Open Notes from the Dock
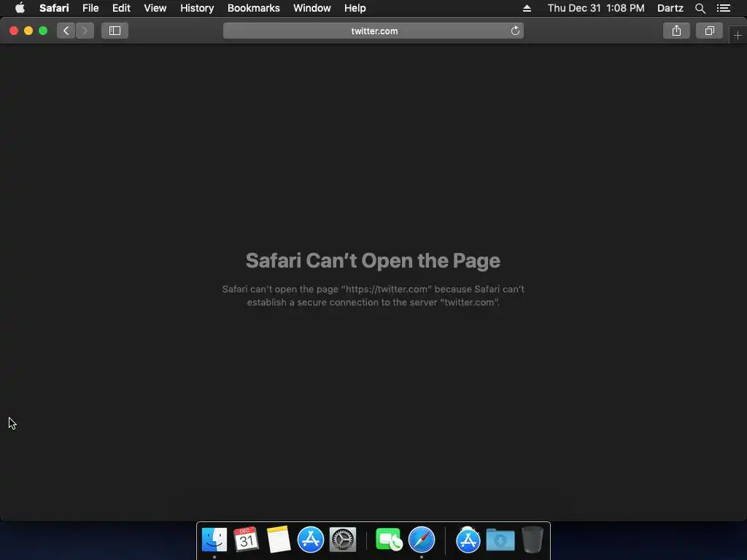Viewport: 747px width, 560px height. coord(278,540)
